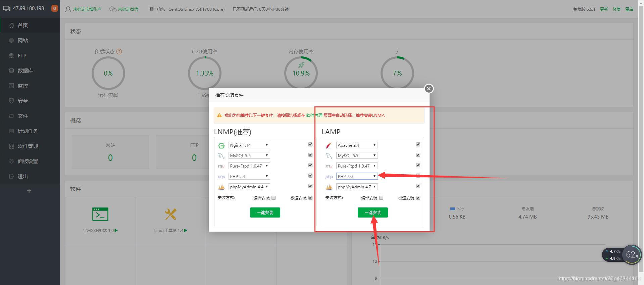Image resolution: width=644 pixels, height=285 pixels.
Task: Open the LAMP phpMyAdmin 4.7 dropdown
Action: coord(357,187)
